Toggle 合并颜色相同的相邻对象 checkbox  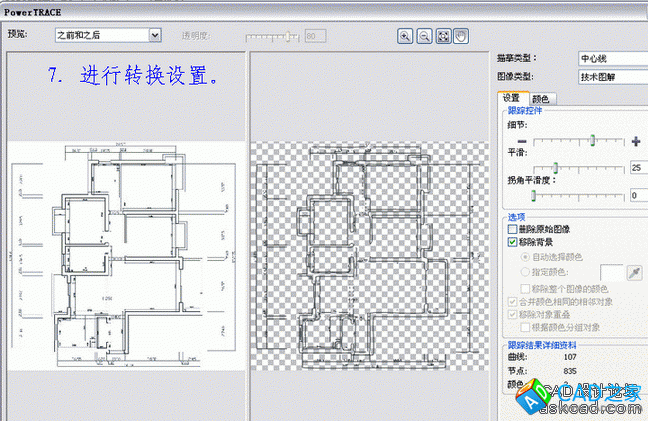coord(512,302)
